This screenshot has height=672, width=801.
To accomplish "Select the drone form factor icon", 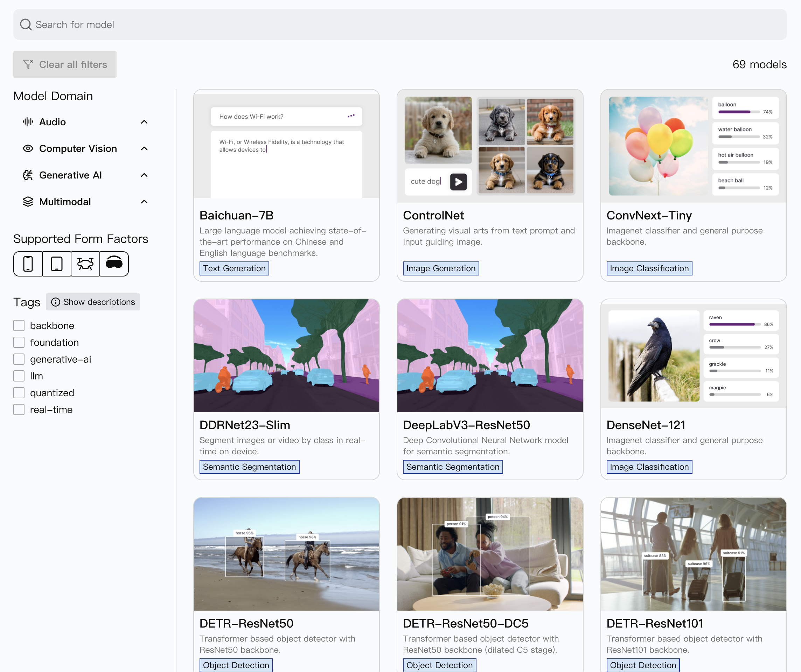I will [85, 264].
